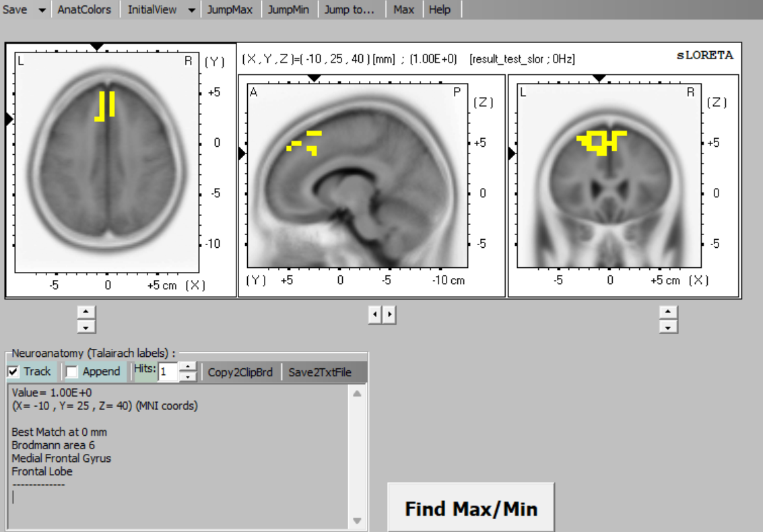763x532 pixels.
Task: Click the Hits number input field
Action: [x=168, y=372]
